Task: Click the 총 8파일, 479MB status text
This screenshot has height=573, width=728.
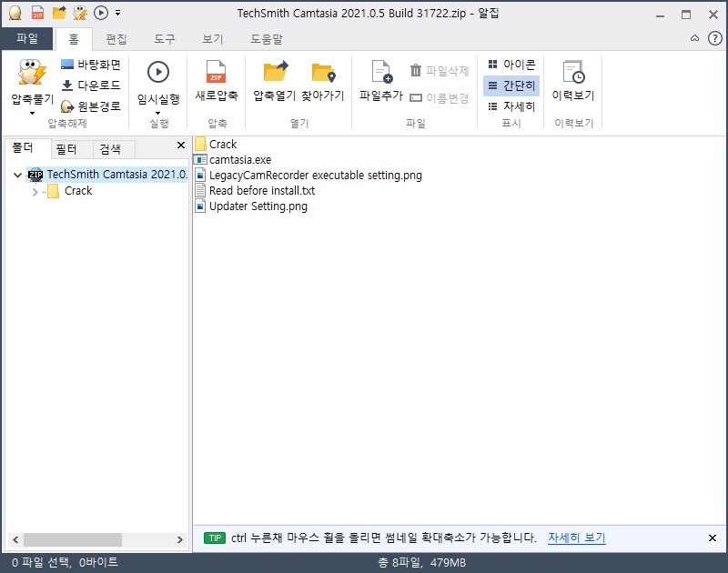Action: click(x=422, y=562)
